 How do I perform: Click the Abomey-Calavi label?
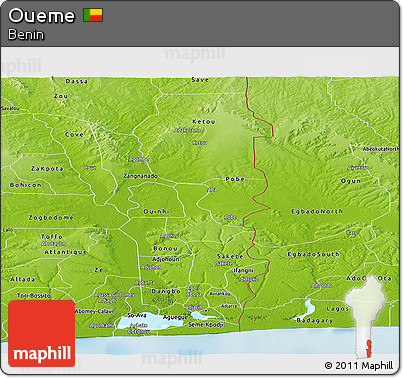(94, 311)
